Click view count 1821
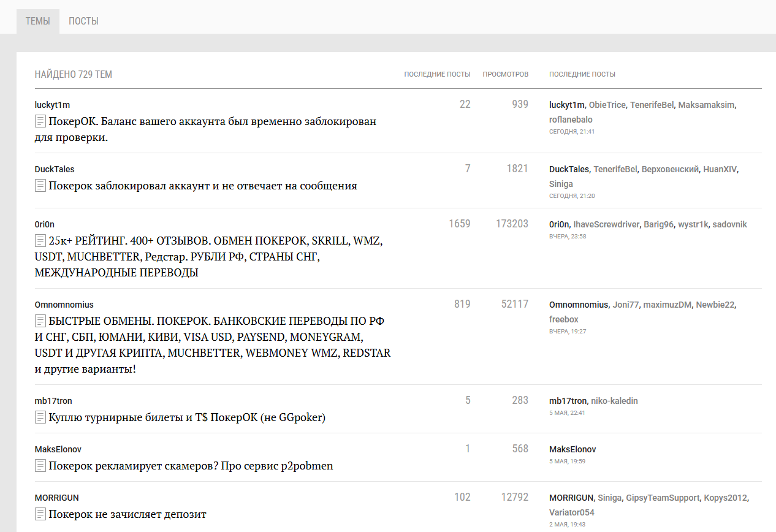The image size is (776, 532). coord(517,169)
